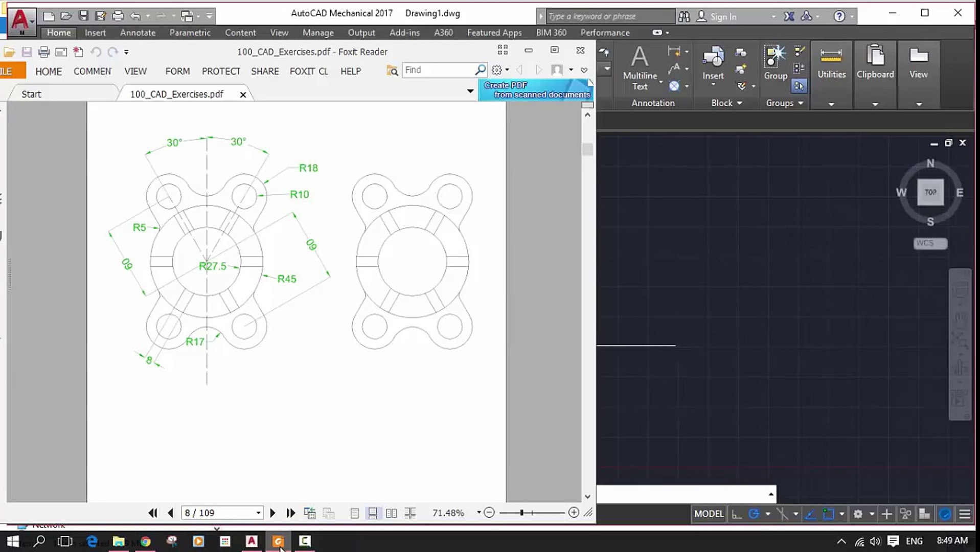The width and height of the screenshot is (980, 552).
Task: Go to next page in Foxit Reader
Action: pos(272,513)
